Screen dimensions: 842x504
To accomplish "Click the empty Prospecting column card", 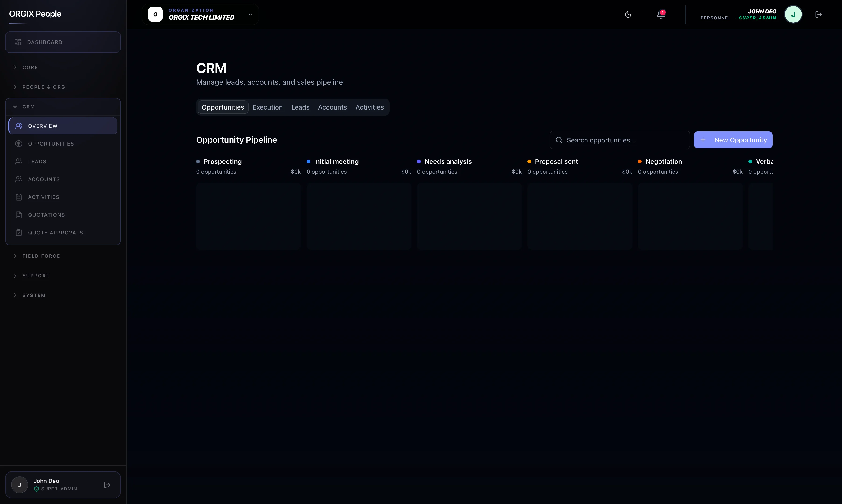I will [248, 216].
